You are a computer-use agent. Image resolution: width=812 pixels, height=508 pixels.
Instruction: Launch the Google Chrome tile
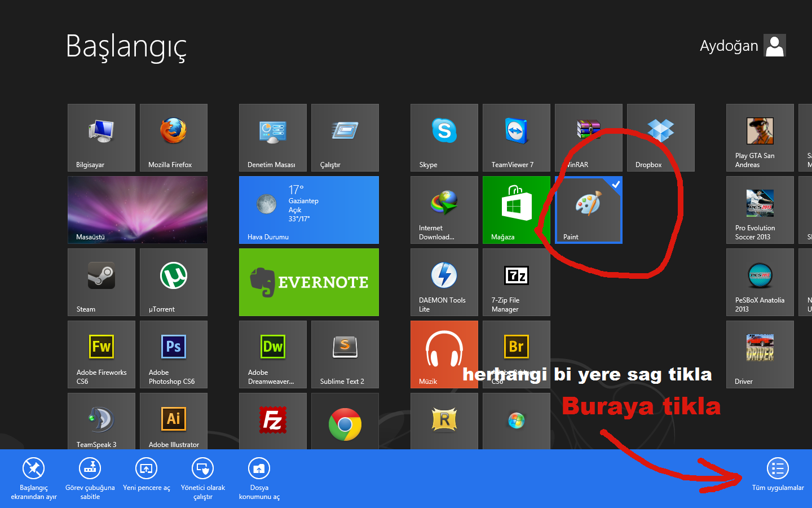point(345,421)
